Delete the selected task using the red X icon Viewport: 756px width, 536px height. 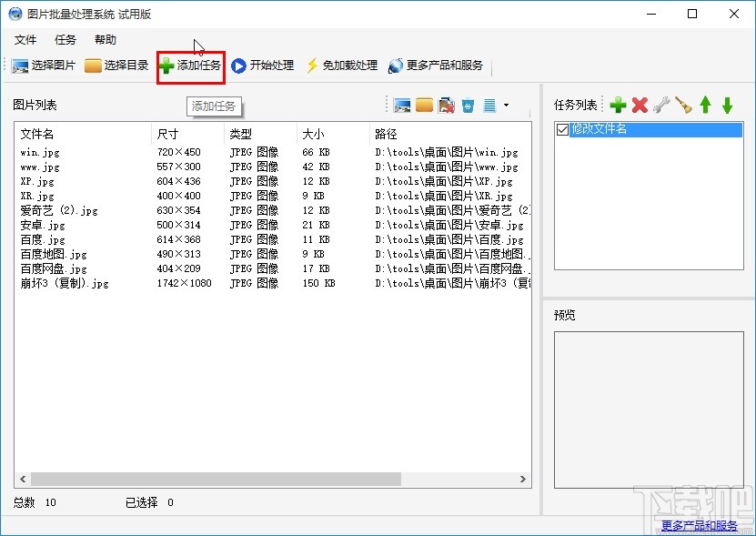640,105
